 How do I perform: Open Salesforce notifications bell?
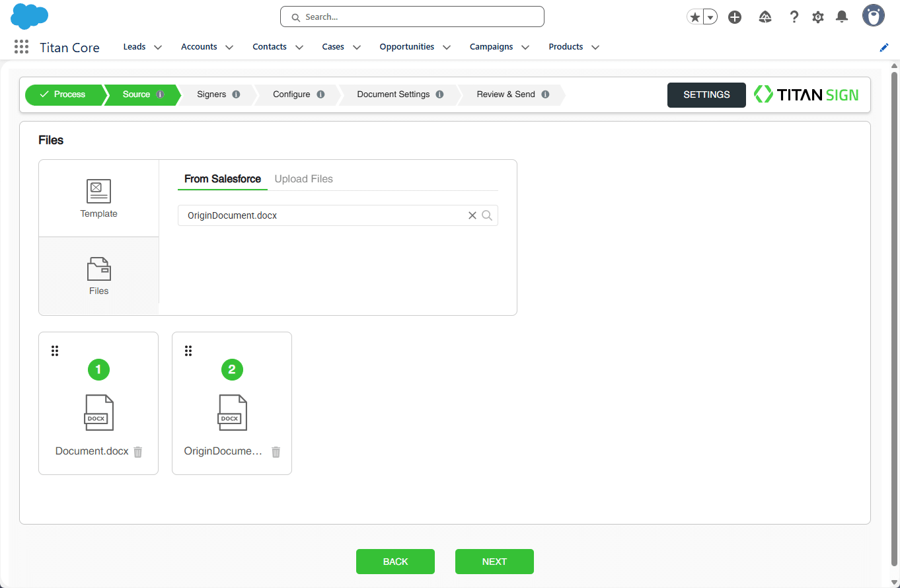pos(841,17)
